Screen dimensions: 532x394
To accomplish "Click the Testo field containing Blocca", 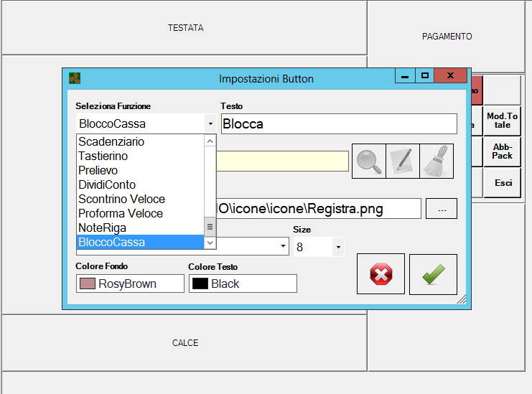I will pyautogui.click(x=339, y=124).
